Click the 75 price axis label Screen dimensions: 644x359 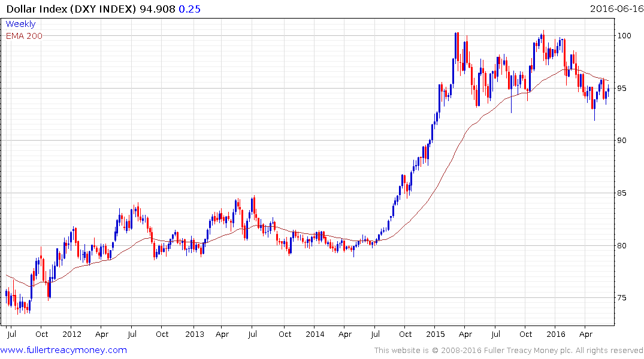click(x=622, y=297)
